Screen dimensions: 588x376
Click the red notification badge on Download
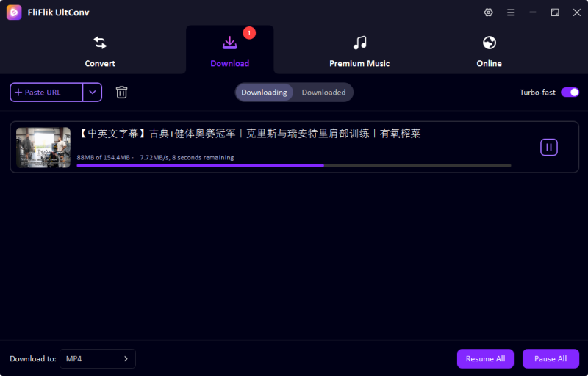pos(249,33)
